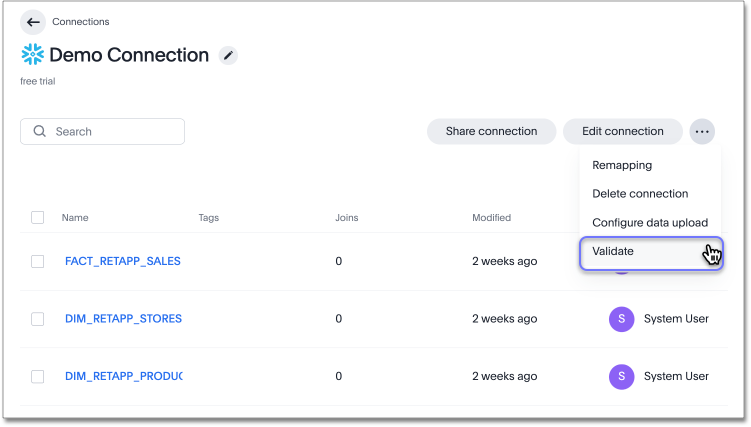The height and width of the screenshot is (427, 751).
Task: Toggle the select-all checkbox in table header
Action: click(38, 217)
